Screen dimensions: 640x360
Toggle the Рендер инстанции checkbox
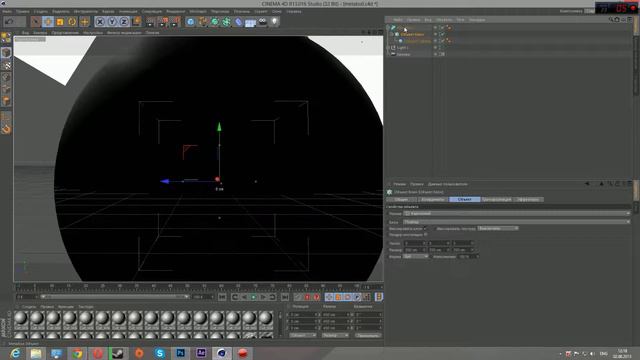(x=425, y=235)
